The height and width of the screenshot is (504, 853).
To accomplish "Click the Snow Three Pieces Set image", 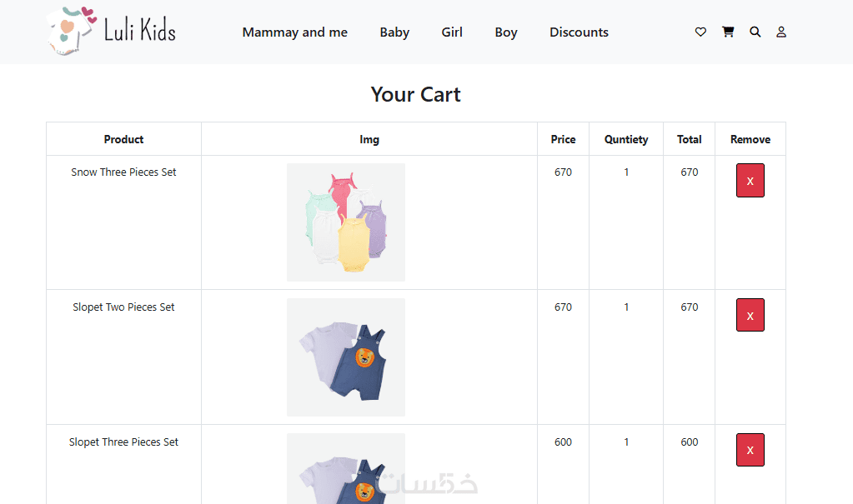I will point(346,222).
